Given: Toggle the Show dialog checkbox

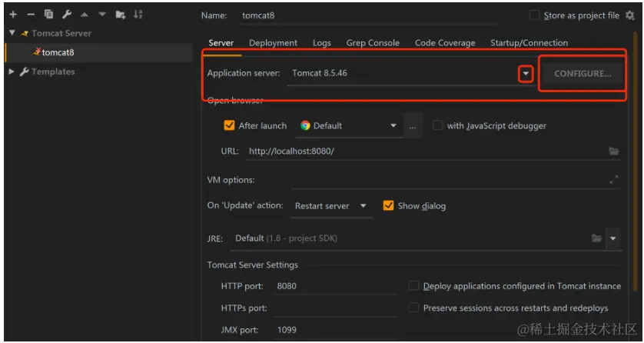Looking at the screenshot, I should (x=388, y=206).
